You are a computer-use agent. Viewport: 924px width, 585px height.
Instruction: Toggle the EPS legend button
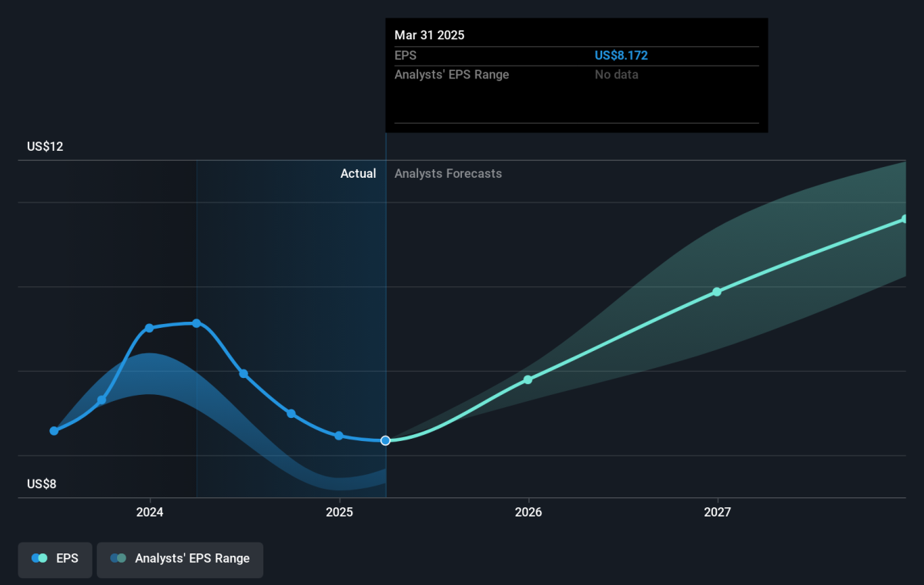(55, 560)
